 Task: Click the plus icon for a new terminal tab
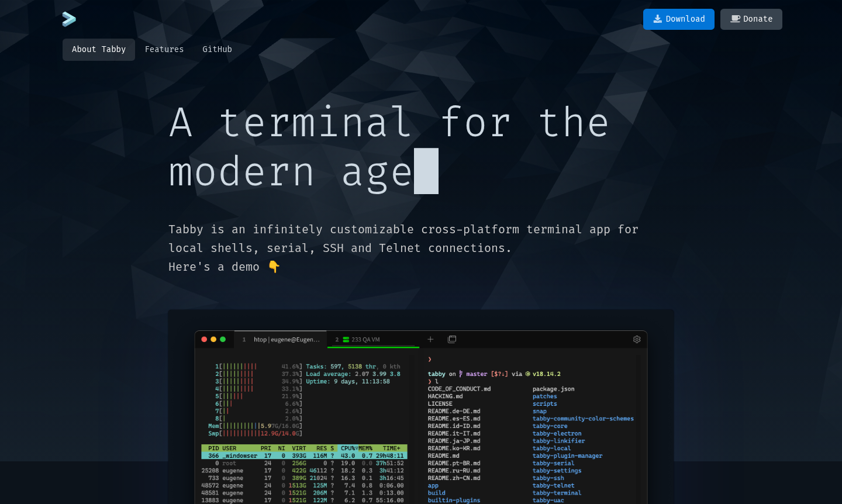click(x=430, y=339)
